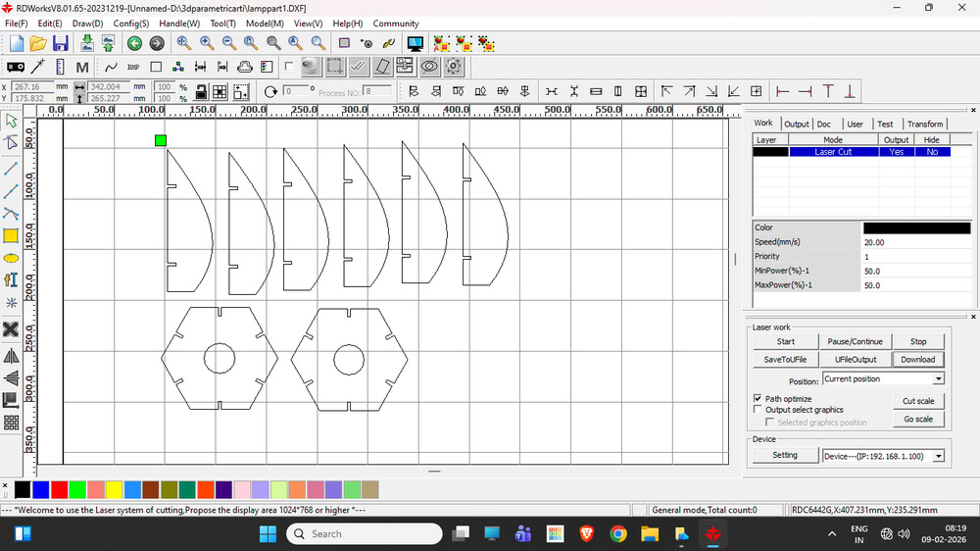Click the smooth curve icon in second toolbar
The width and height of the screenshot is (980, 551).
(x=112, y=67)
